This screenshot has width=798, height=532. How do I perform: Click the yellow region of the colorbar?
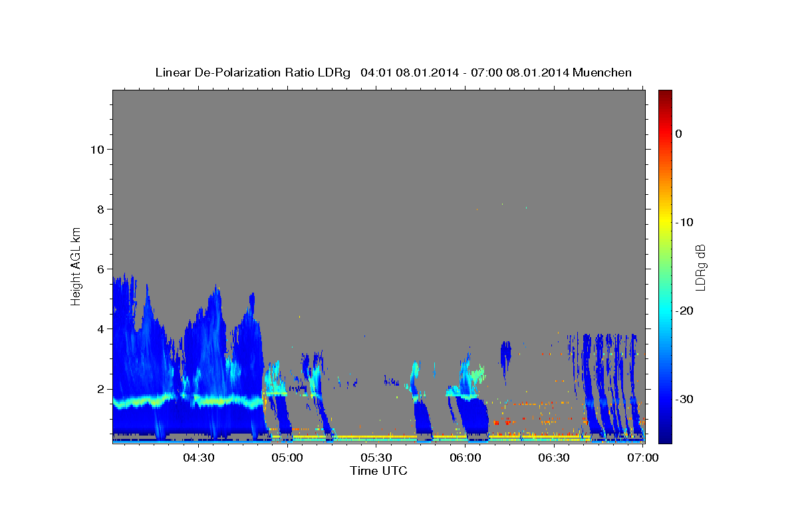tap(665, 219)
